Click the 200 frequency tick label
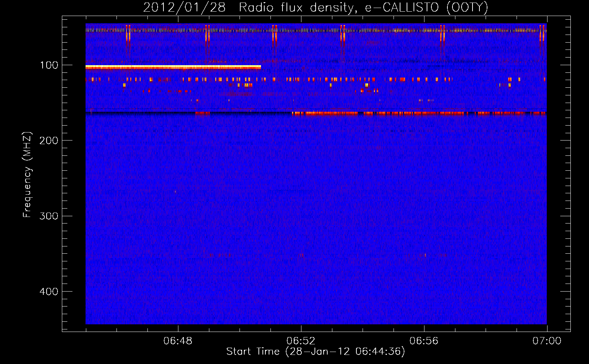The image size is (589, 364). (49, 141)
